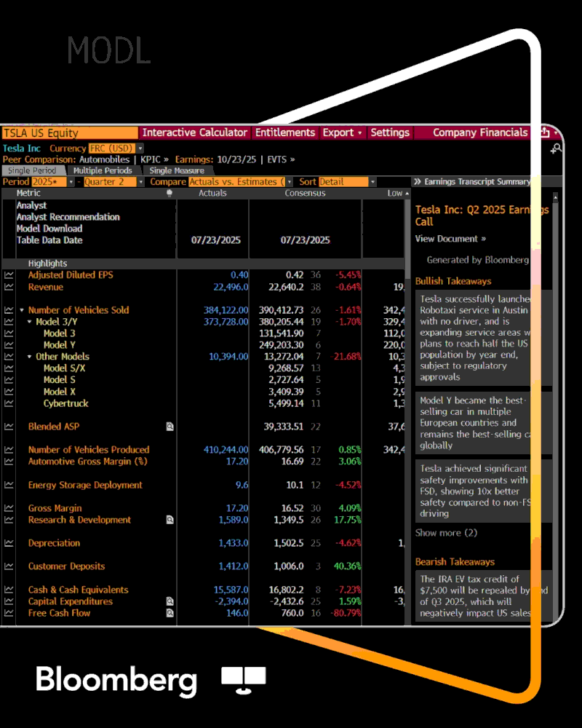Open chart icon for Cybertruck row
The height and width of the screenshot is (728, 582).
tap(9, 403)
